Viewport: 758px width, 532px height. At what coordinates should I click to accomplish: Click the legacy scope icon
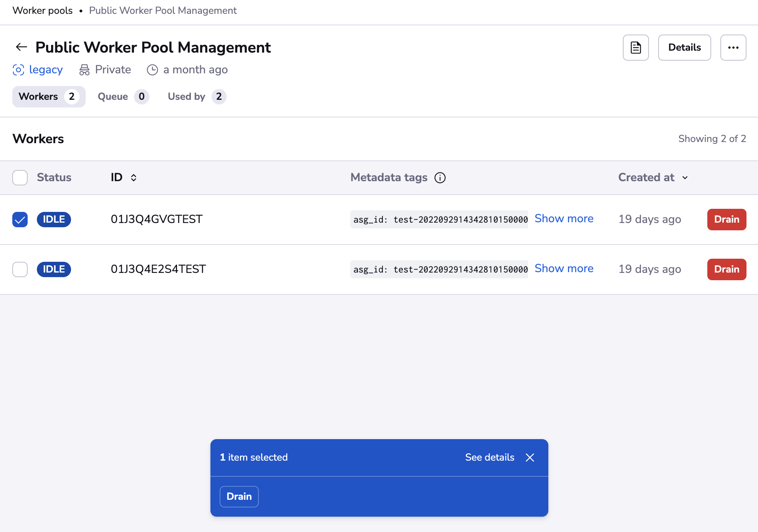coord(18,69)
